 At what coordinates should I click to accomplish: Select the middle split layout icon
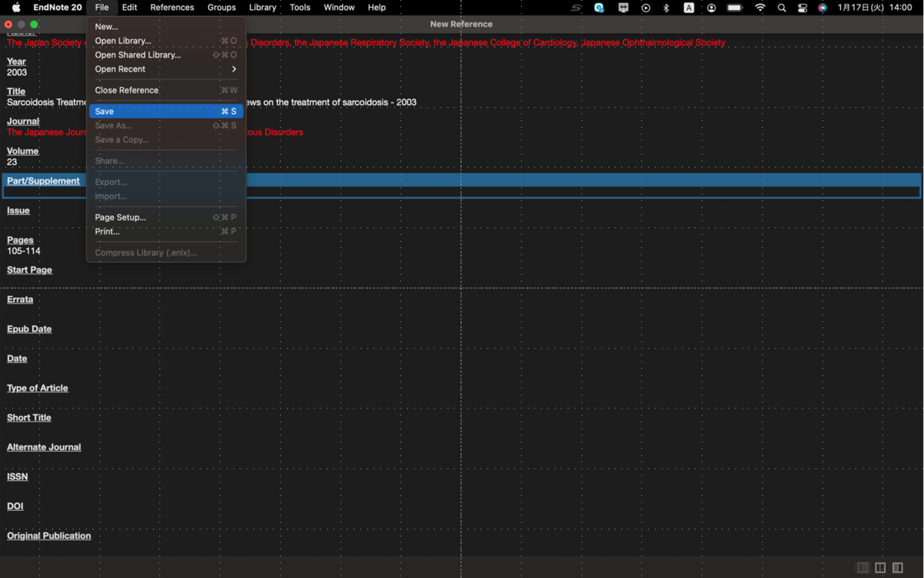coord(880,568)
